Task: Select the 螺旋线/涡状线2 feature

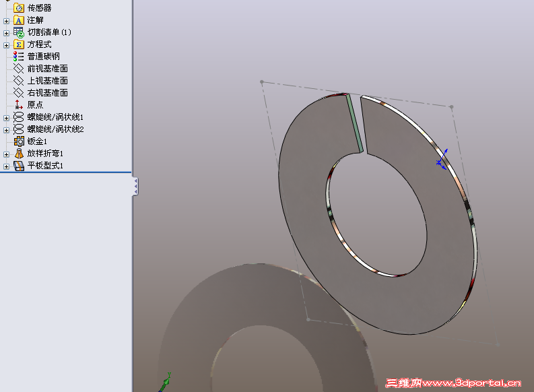Action: tap(55, 129)
